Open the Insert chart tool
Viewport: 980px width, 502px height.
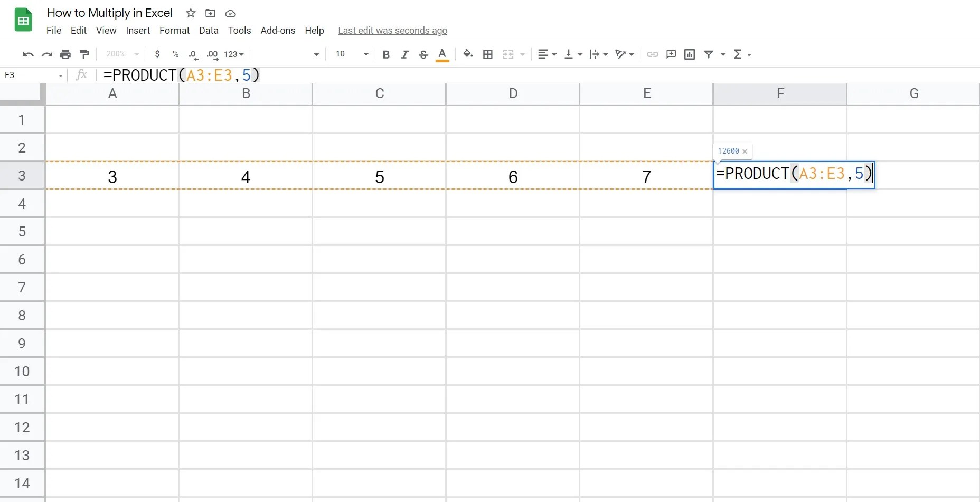point(689,54)
